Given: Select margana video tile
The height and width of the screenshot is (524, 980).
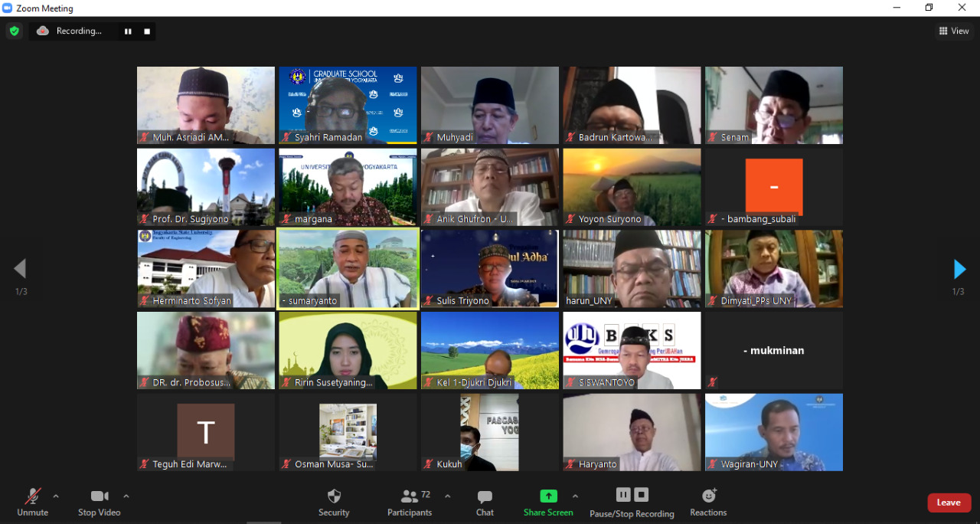Looking at the screenshot, I should point(348,187).
